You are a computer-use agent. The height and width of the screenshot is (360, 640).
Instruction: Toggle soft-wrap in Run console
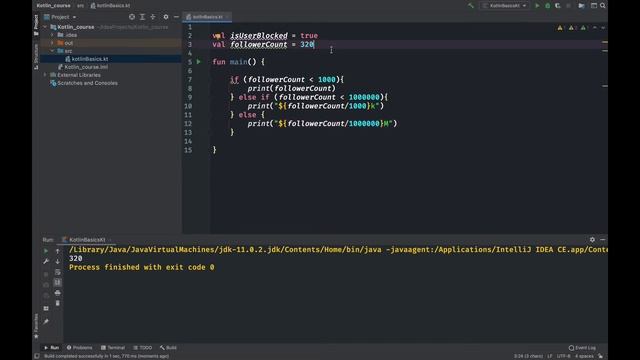(x=58, y=272)
